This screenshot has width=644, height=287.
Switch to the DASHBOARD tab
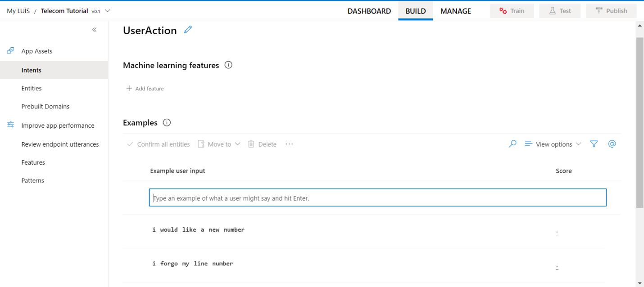[x=369, y=11]
